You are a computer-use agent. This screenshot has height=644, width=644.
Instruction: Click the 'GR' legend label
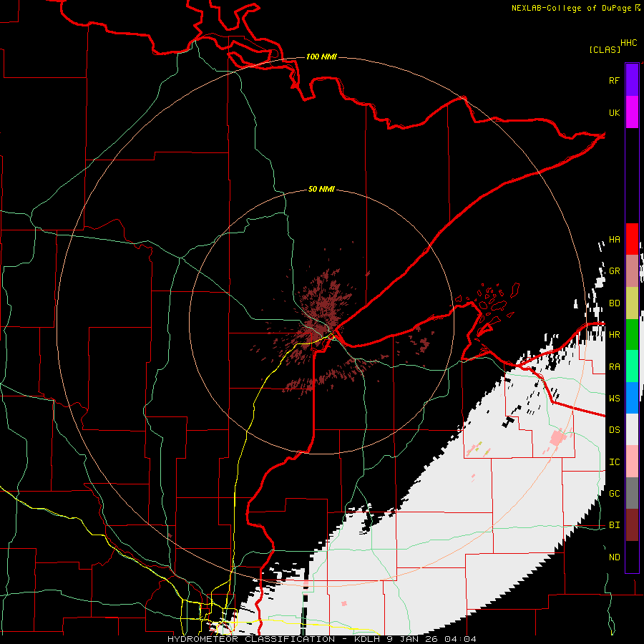click(x=614, y=271)
